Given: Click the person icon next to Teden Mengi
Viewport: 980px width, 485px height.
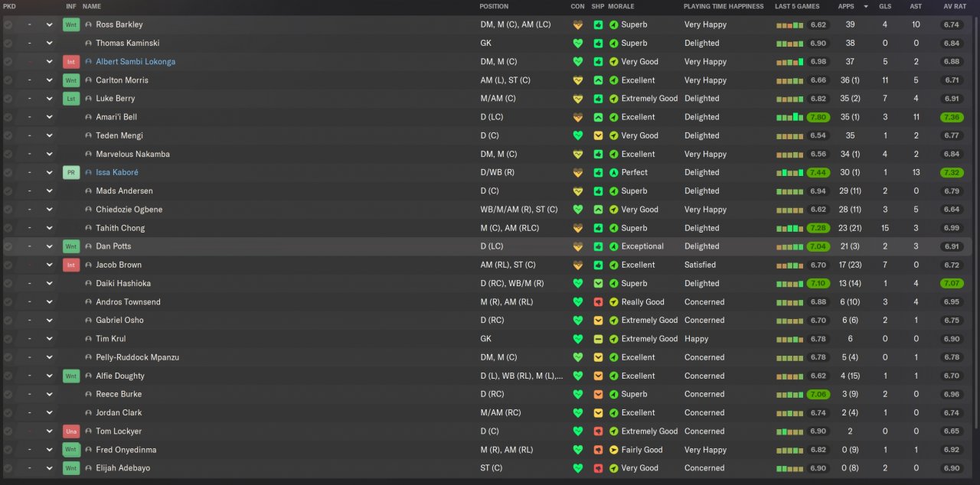Looking at the screenshot, I should 89,136.
